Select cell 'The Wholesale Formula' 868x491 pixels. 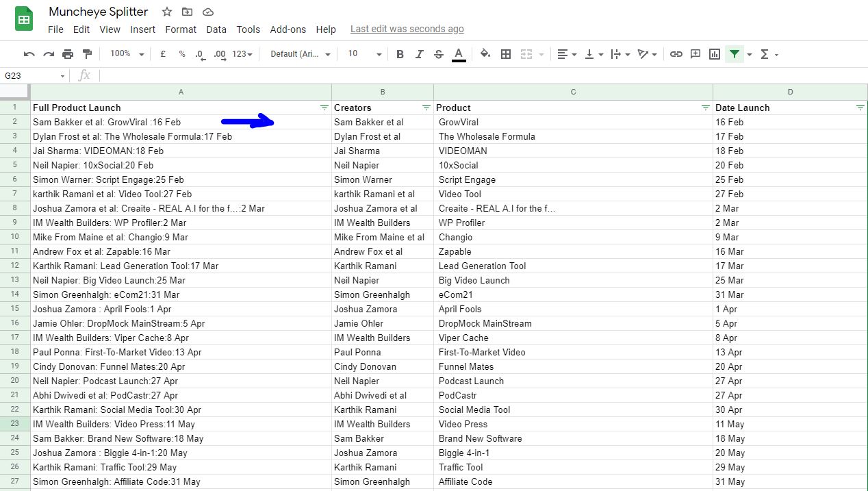(573, 136)
